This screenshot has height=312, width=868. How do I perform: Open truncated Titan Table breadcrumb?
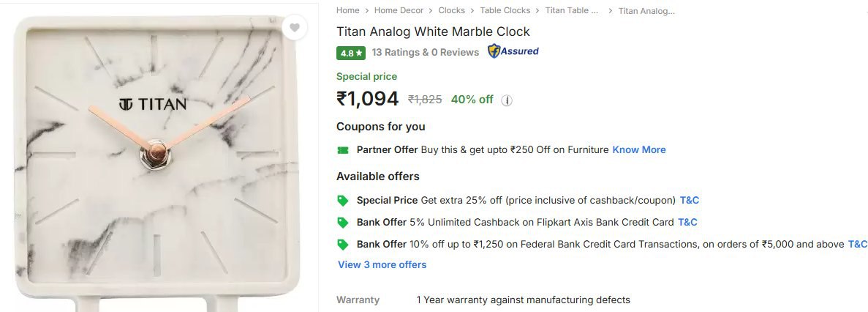(572, 10)
